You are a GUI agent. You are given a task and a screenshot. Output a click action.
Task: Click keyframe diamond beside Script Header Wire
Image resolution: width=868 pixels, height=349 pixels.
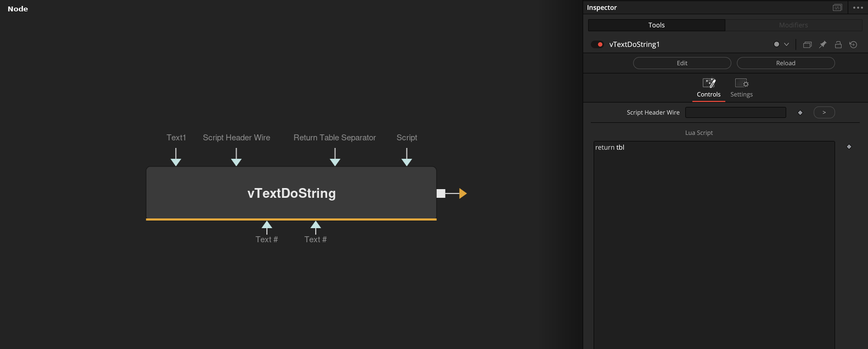click(800, 113)
